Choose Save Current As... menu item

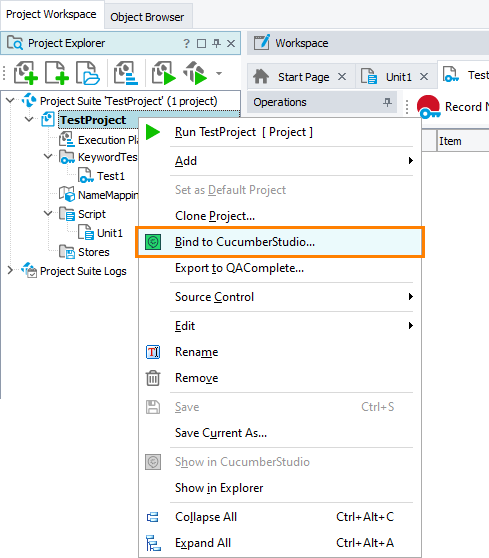279,433
